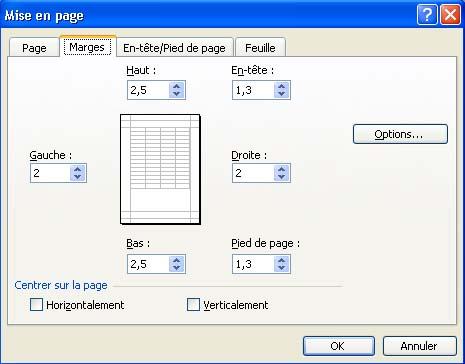Increase the Droite margin with up arrow
This screenshot has width=465, height=364.
(x=282, y=169)
